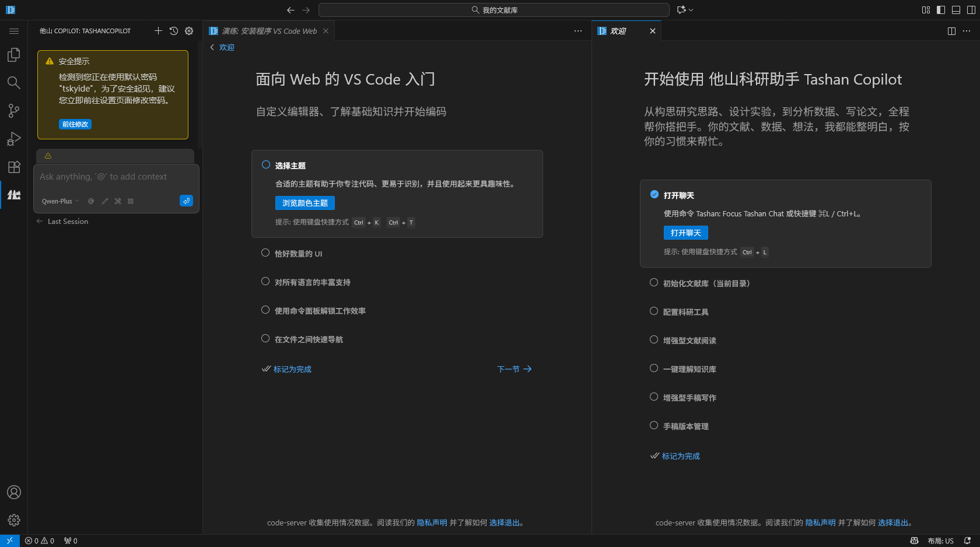Expand the 恰好数量的 UI walkthrough step
Image resolution: width=980 pixels, height=547 pixels.
tap(298, 254)
